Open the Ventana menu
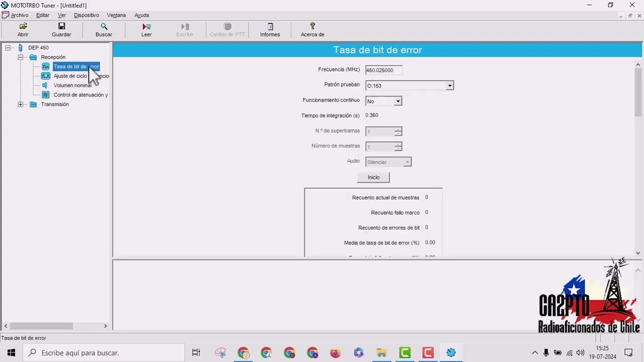Screen dimensions: 644x362 coord(116,16)
